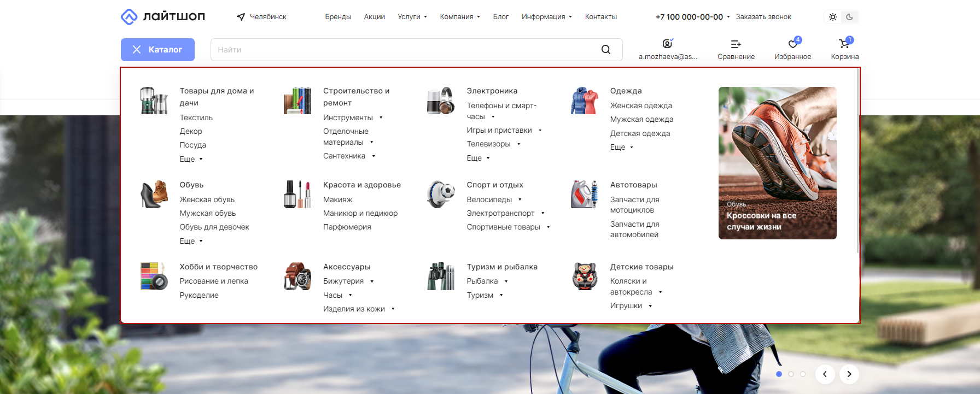980x394 pixels.
Task: Expand the Рыбалка subcategory arrow
Action: point(506,281)
